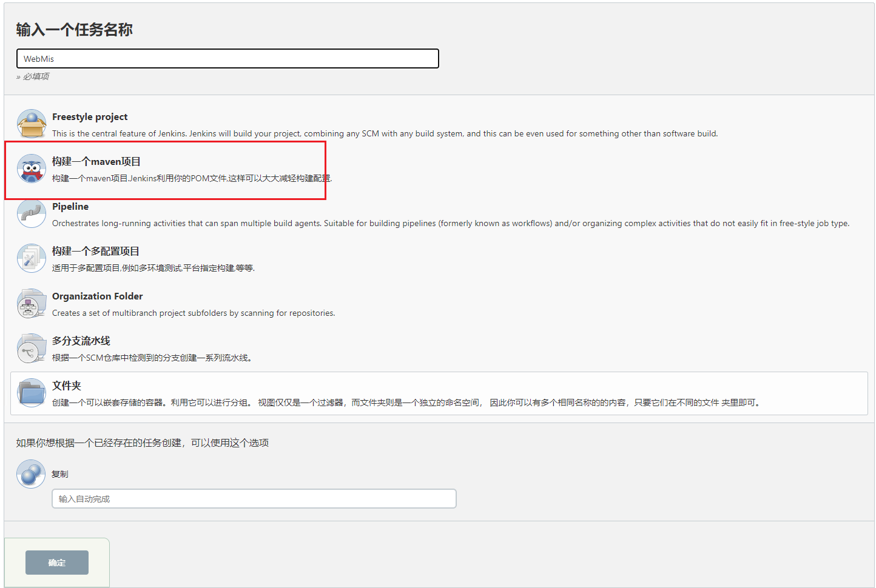
Task: Select 多分支流水线 title
Action: [x=81, y=341]
